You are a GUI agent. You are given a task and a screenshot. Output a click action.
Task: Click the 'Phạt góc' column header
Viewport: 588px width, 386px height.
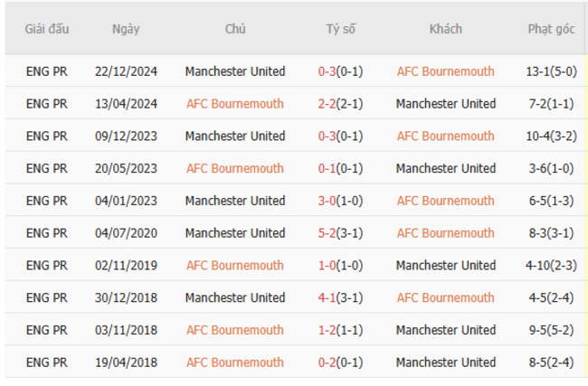[x=551, y=29]
